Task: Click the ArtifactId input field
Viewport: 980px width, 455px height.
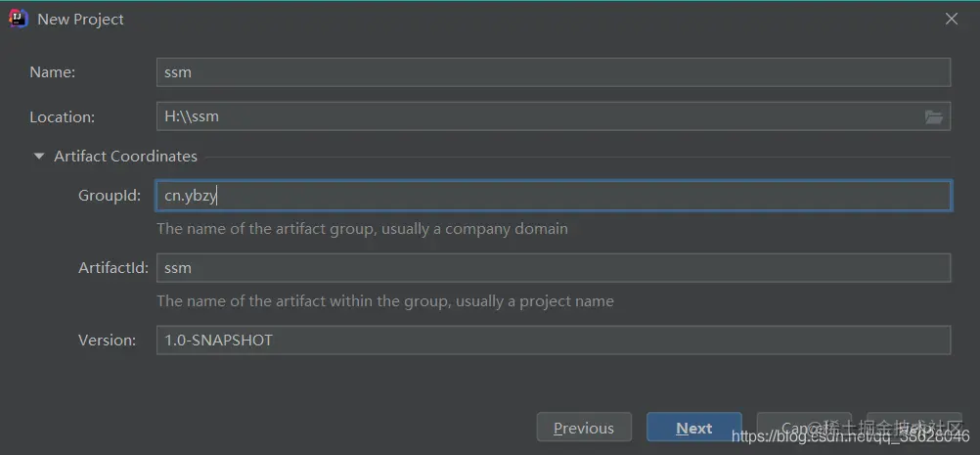Action: pyautogui.click(x=554, y=267)
